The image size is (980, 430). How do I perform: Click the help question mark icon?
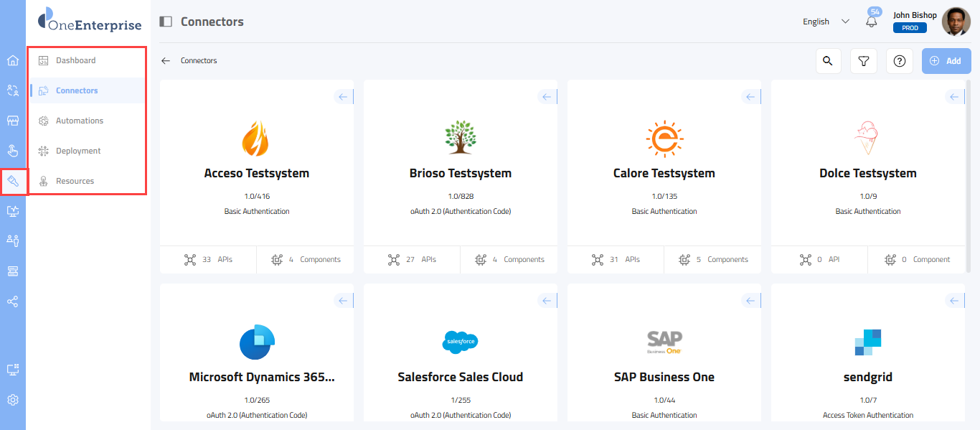click(900, 61)
